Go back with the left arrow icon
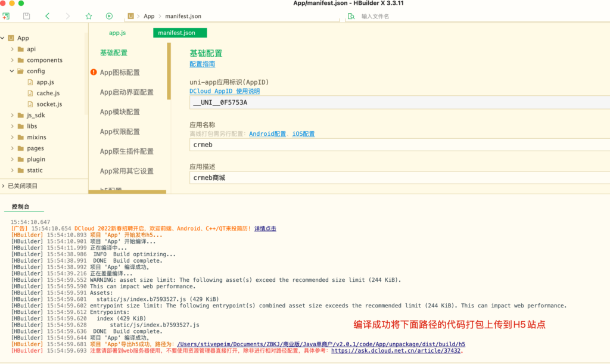Screen dimensions: 610x364 point(48,16)
